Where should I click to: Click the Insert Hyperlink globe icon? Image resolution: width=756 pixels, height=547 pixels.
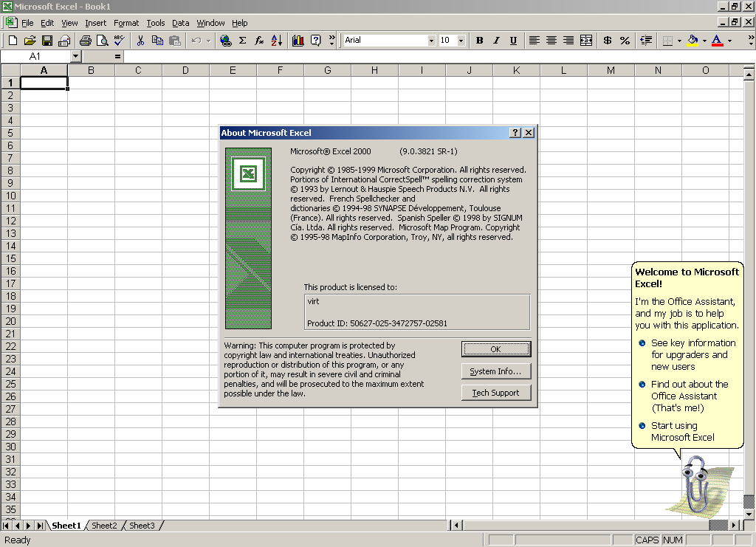point(226,41)
